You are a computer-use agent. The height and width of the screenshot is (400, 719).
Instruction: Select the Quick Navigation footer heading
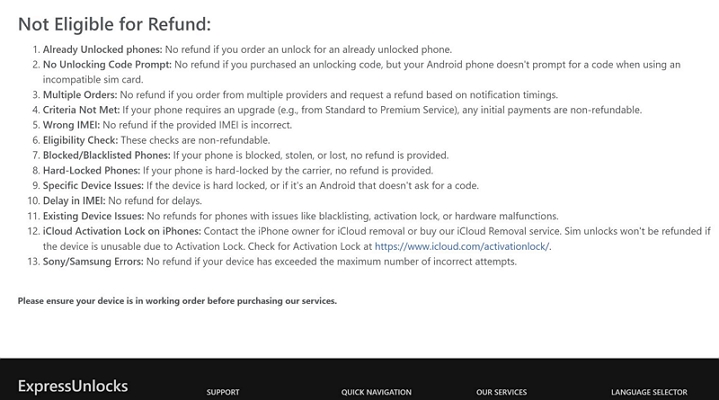(376, 392)
